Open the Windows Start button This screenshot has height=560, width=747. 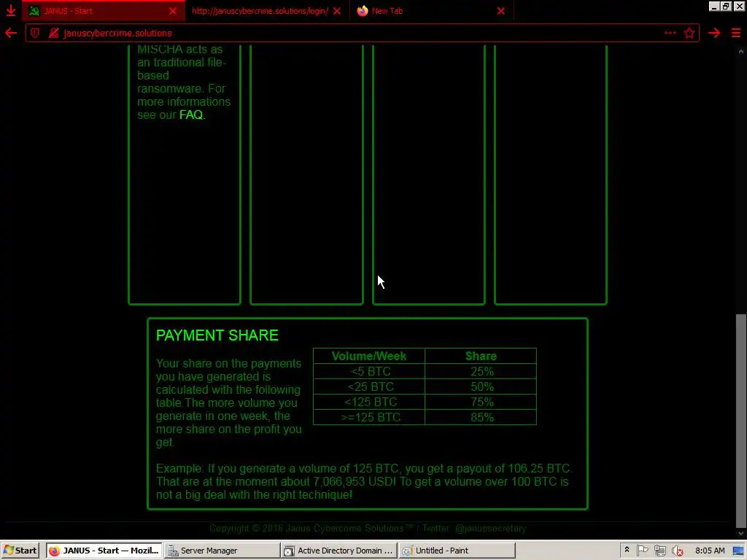click(20, 550)
